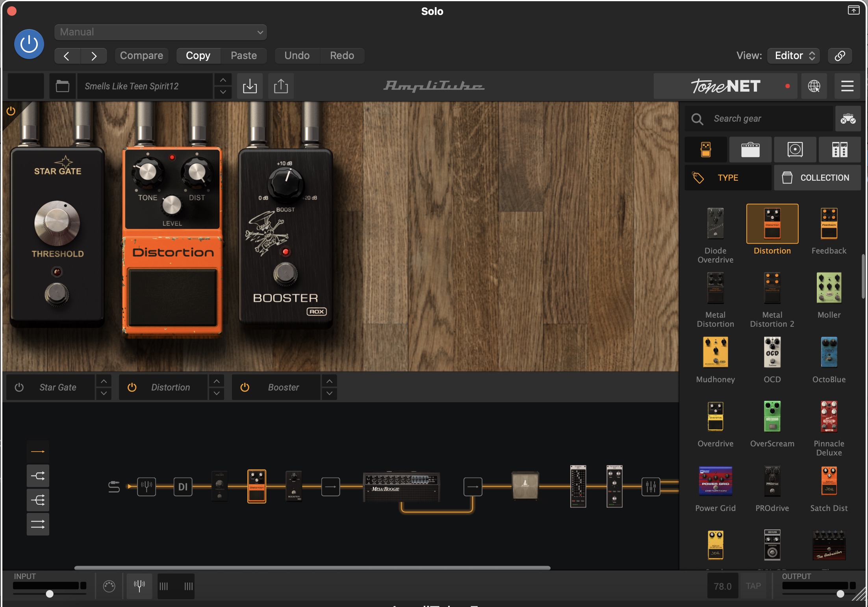Choose the three-way split routing layout
Viewport: 868px width, 607px height.
tap(38, 500)
